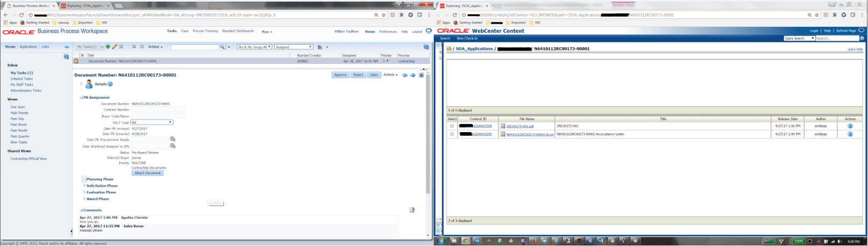Click the pencil edit icon in worklist toolbar

(114, 47)
